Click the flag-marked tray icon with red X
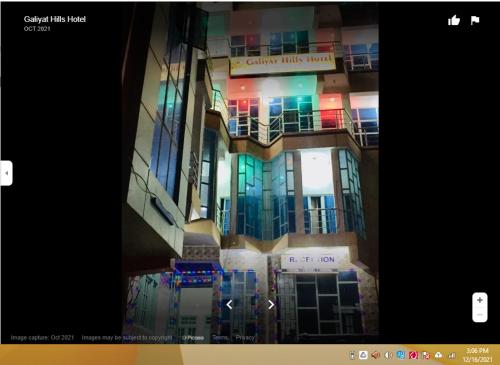 click(x=426, y=355)
